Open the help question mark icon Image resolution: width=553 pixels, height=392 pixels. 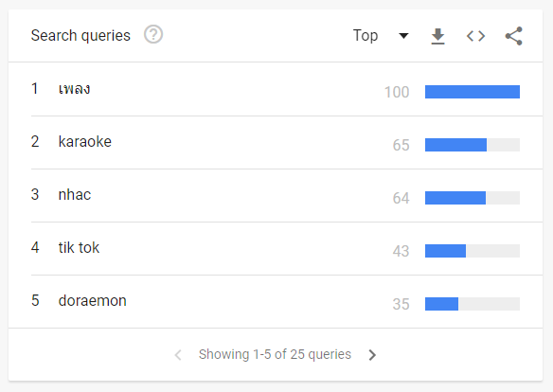coord(153,34)
